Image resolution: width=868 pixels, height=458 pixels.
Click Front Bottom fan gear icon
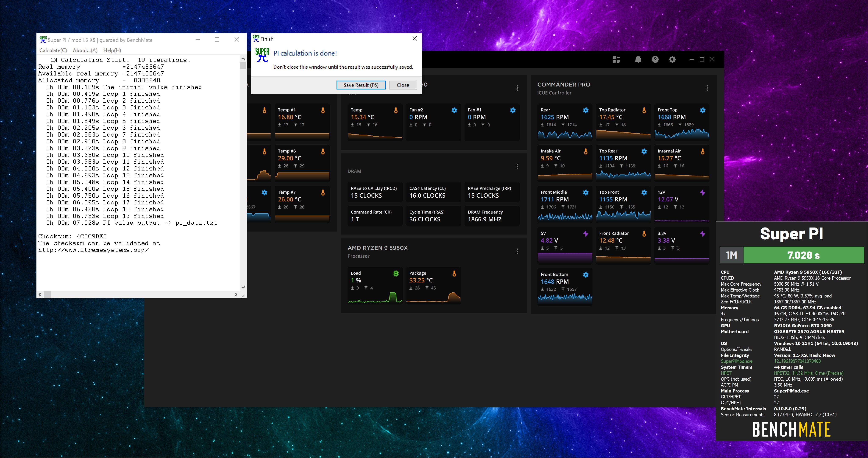[x=586, y=275]
